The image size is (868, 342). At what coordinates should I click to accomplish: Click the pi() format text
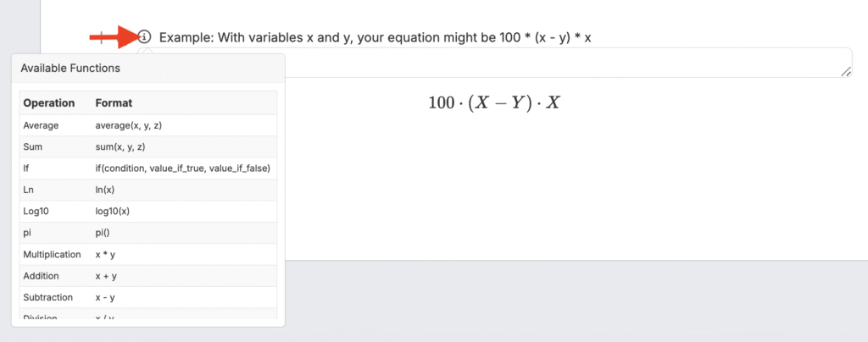pos(104,233)
